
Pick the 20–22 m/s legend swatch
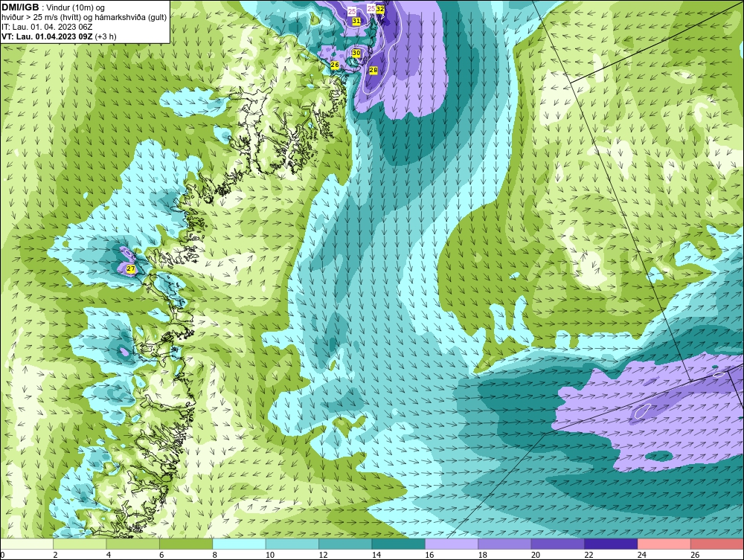(558, 544)
